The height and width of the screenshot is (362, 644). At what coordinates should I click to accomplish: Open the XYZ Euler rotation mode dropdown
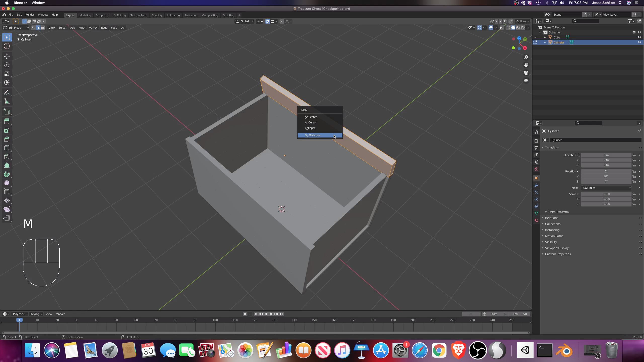click(606, 188)
